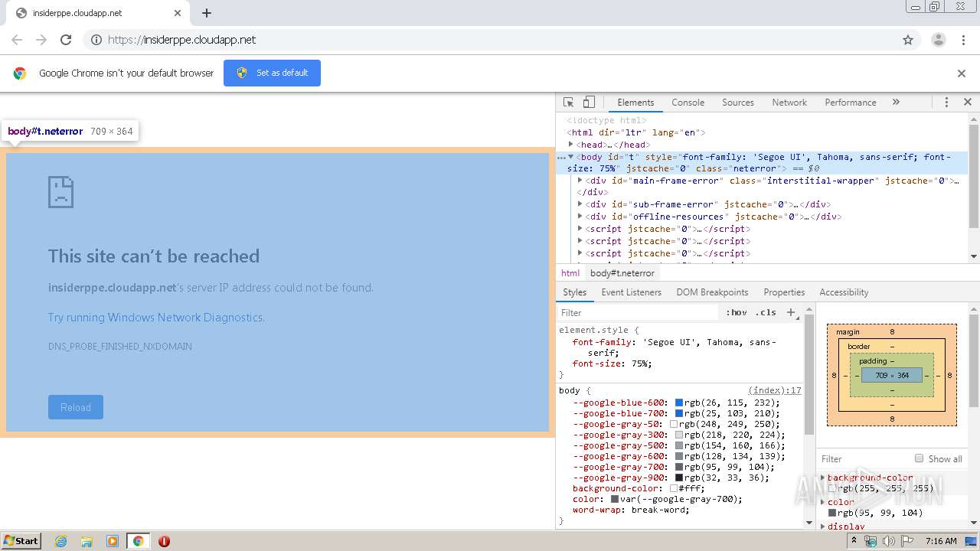Expand the background-color computed property
This screenshot has height=551, width=980.
point(823,478)
